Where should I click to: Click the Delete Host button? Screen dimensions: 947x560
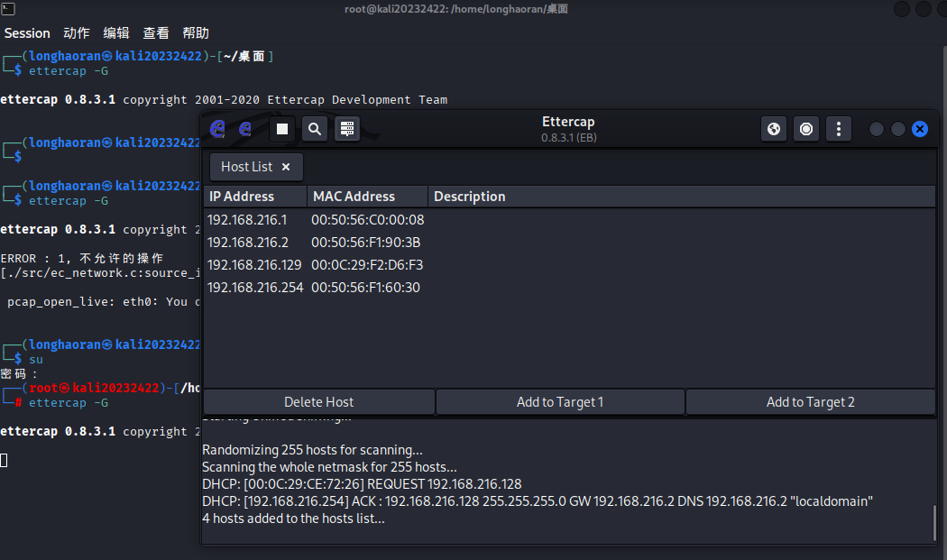pyautogui.click(x=319, y=402)
